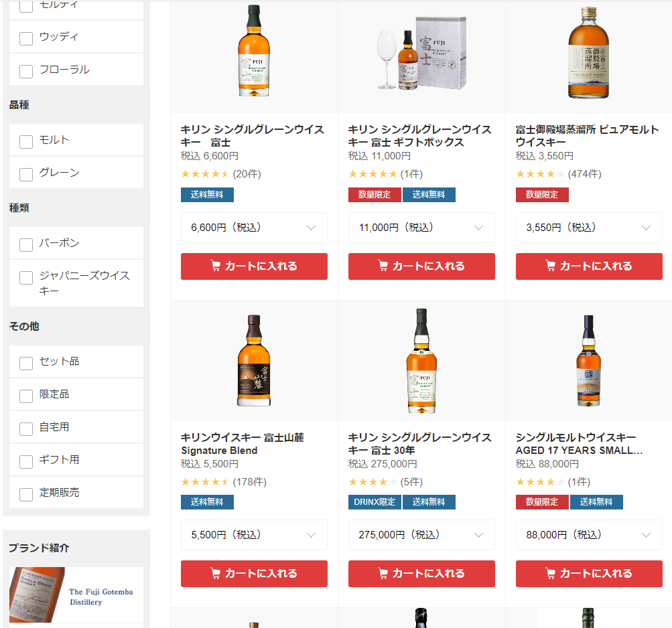Open The Fuji Gotemba Distillery brand banner

(x=76, y=595)
